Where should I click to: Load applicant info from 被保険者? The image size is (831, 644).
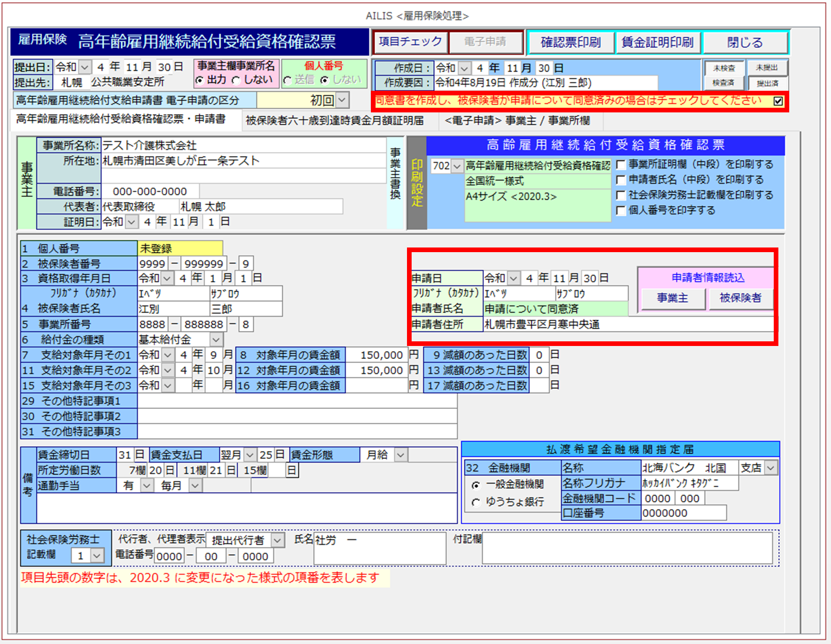[740, 298]
